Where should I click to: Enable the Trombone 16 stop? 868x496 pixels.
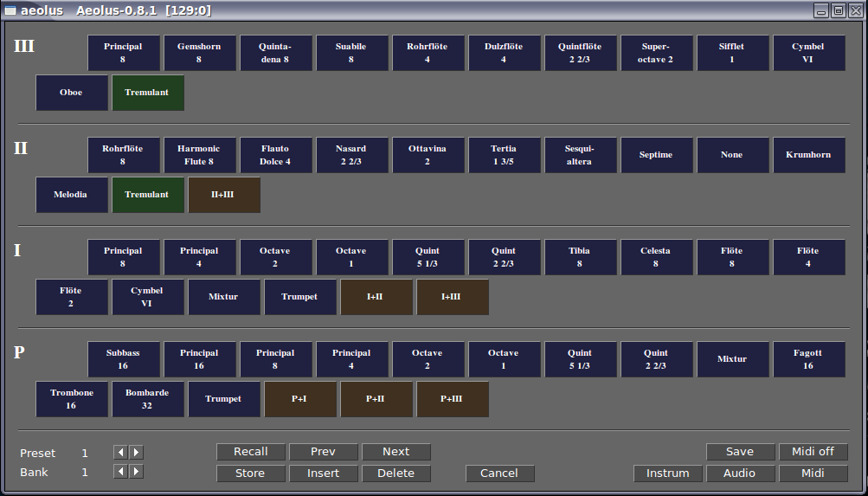click(72, 399)
